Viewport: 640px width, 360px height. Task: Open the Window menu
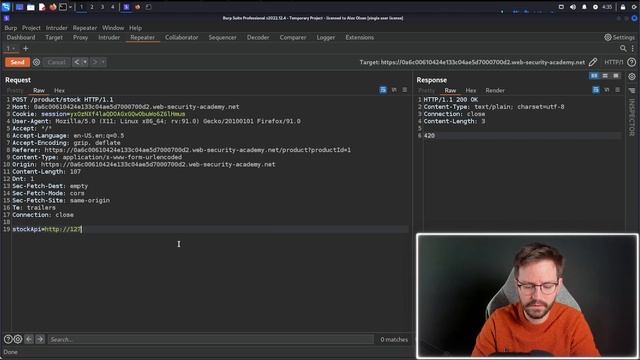pos(113,28)
